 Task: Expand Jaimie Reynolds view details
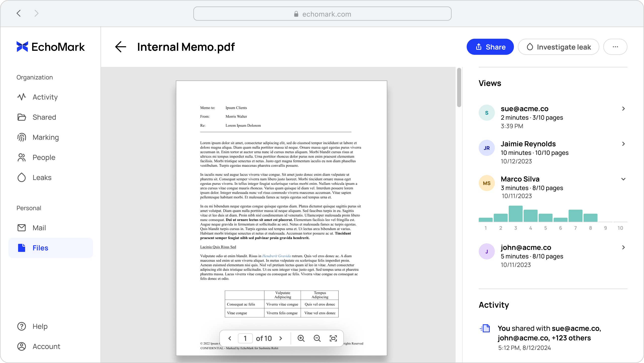(x=623, y=144)
